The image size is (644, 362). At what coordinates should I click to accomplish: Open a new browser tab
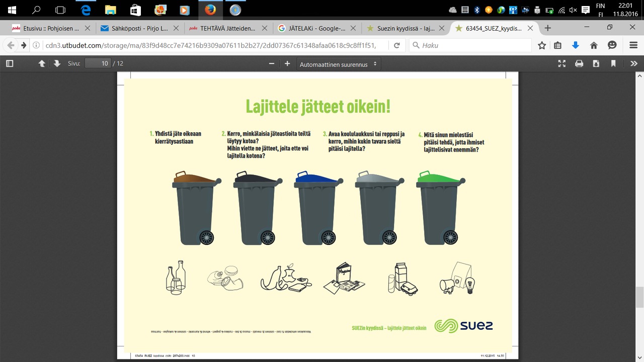click(548, 28)
